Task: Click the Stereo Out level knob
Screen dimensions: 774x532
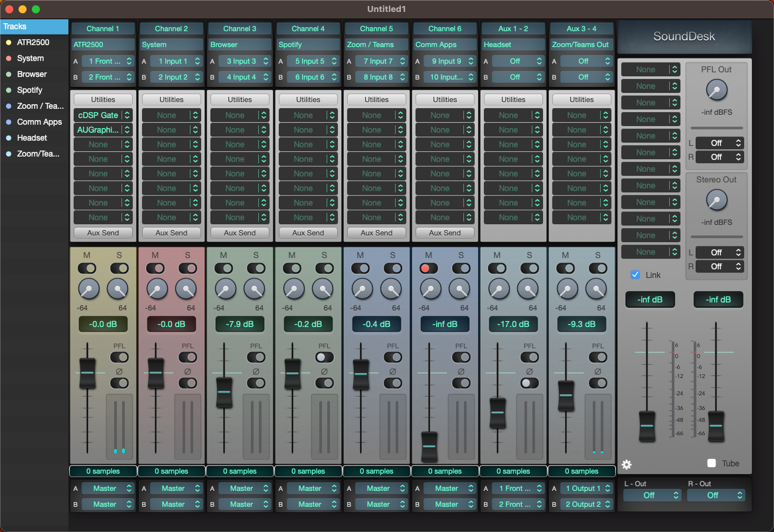Action: click(717, 199)
